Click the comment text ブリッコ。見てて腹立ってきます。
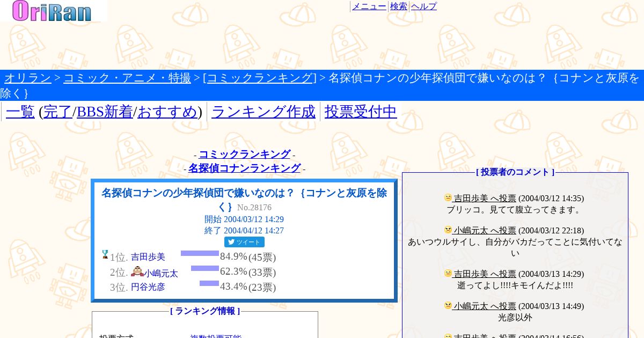644x338 pixels. tap(515, 210)
